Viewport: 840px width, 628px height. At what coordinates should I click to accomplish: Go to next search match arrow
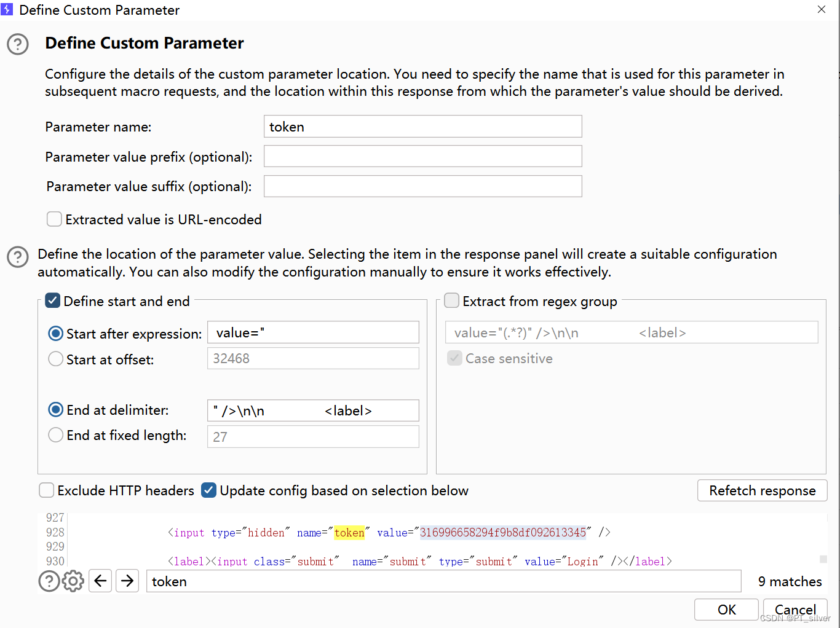(127, 581)
